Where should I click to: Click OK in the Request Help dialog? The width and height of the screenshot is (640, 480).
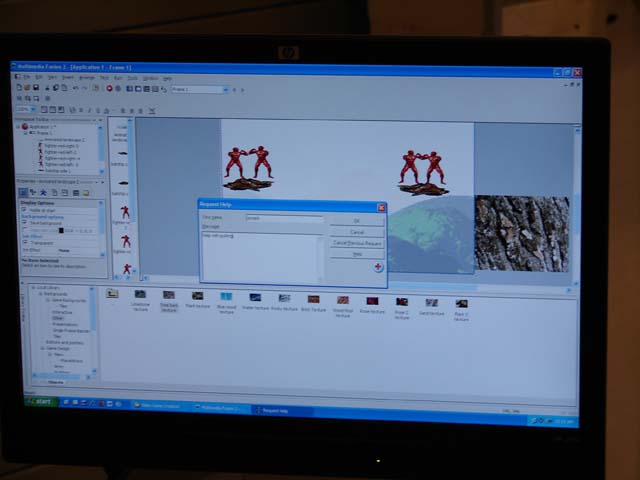point(356,220)
